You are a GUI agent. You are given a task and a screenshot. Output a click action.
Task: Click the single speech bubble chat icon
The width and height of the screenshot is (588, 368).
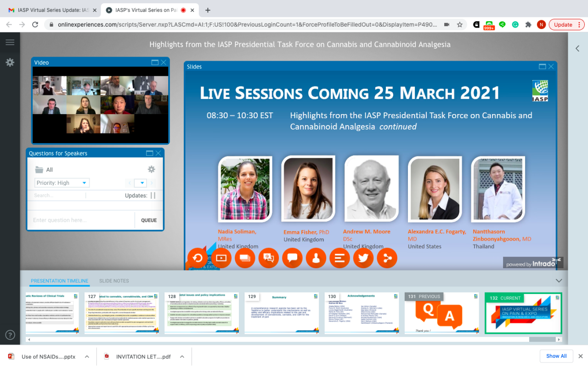(292, 258)
